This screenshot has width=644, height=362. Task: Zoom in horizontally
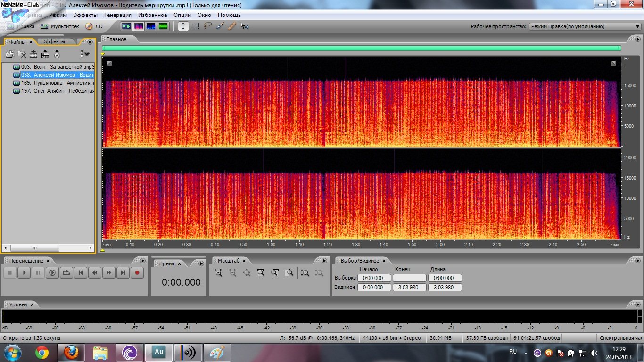(x=218, y=272)
